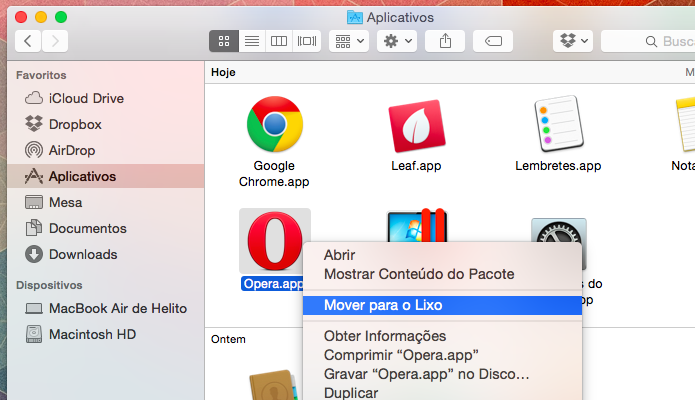The width and height of the screenshot is (695, 400).
Task: Click the Lembretes.app name label
Action: pyautogui.click(x=558, y=166)
